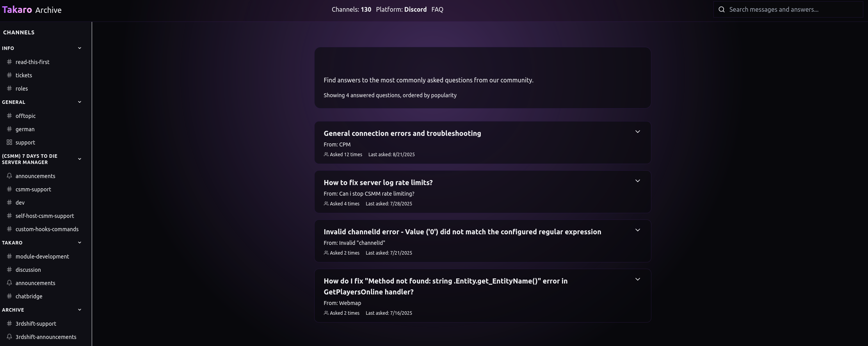Click the hash icon beside custom-hooks-commands
The height and width of the screenshot is (346, 868).
tap(9, 229)
